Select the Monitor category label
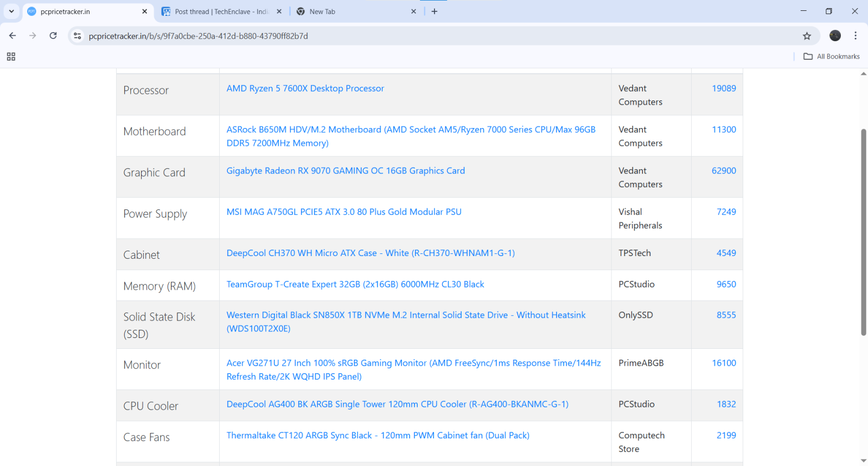 coord(142,365)
